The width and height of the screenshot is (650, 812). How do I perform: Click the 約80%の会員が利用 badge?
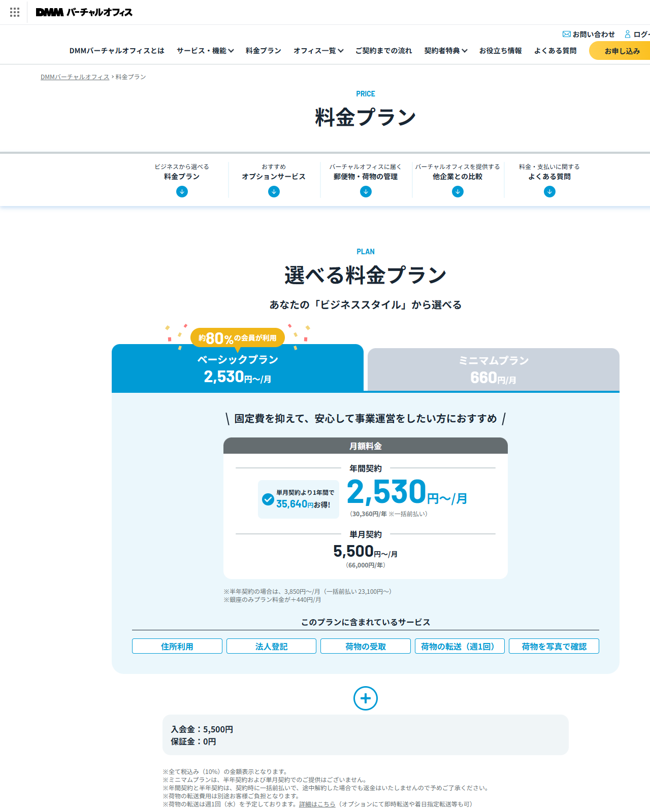pyautogui.click(x=238, y=338)
